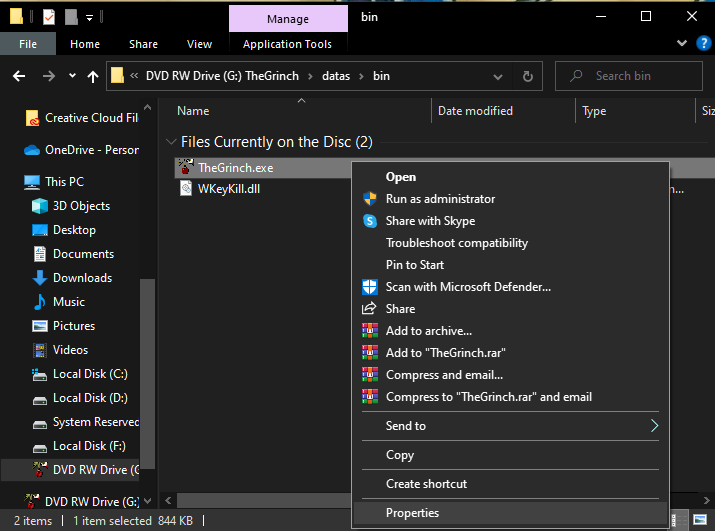Image resolution: width=715 pixels, height=531 pixels.
Task: Choose Create shortcut
Action: point(510,484)
